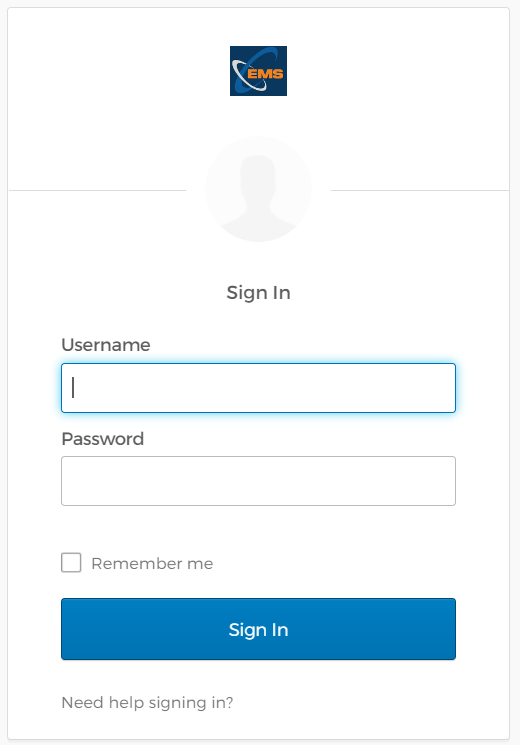Click the head of the avatar silhouette
520x748 pixels.
[x=258, y=175]
